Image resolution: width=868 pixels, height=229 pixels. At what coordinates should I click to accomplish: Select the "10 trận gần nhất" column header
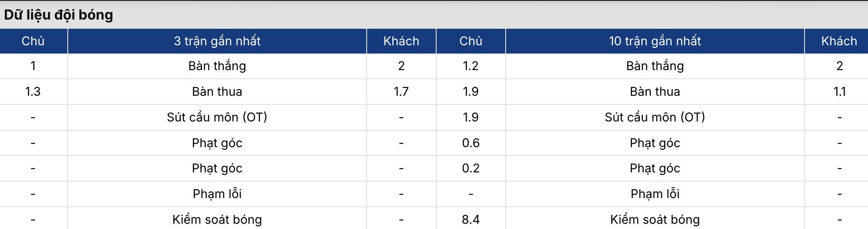(655, 41)
